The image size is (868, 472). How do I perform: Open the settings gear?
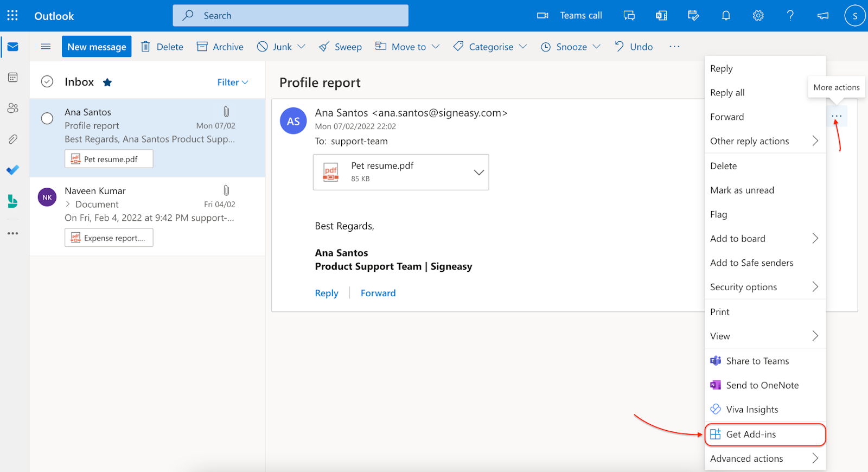(x=758, y=16)
